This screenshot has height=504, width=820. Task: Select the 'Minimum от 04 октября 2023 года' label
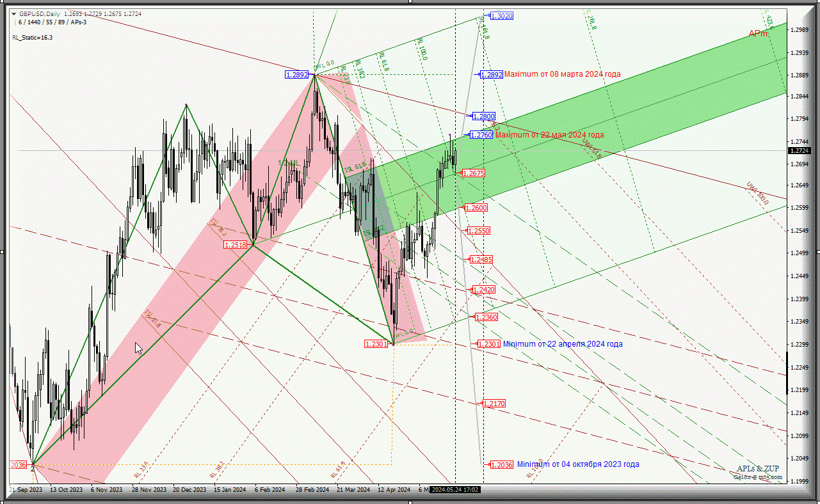[577, 464]
